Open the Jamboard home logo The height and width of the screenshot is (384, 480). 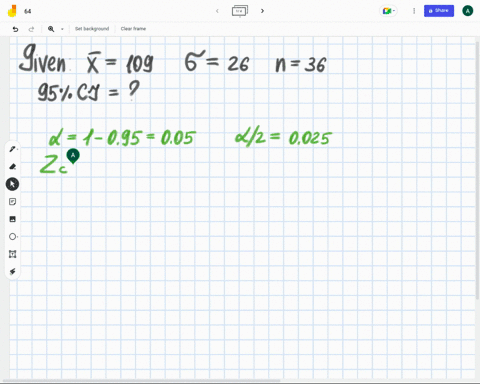point(12,11)
